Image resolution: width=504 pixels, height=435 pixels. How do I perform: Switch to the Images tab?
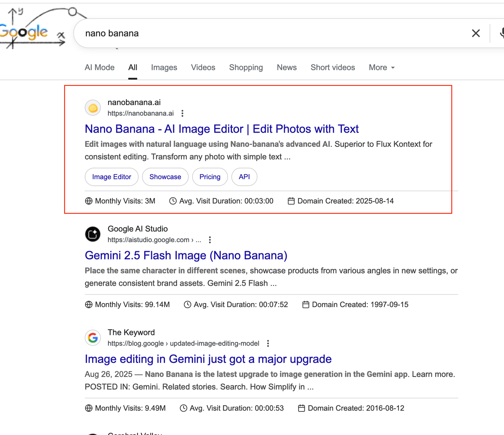tap(164, 68)
